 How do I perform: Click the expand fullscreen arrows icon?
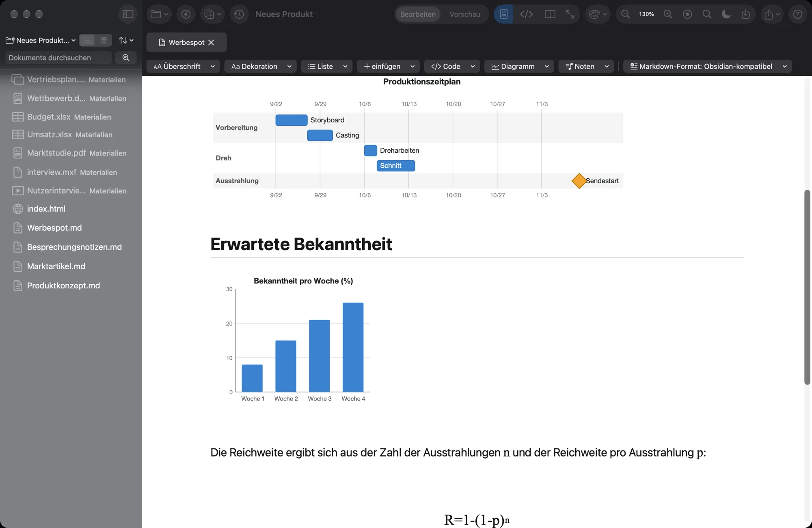(x=570, y=14)
